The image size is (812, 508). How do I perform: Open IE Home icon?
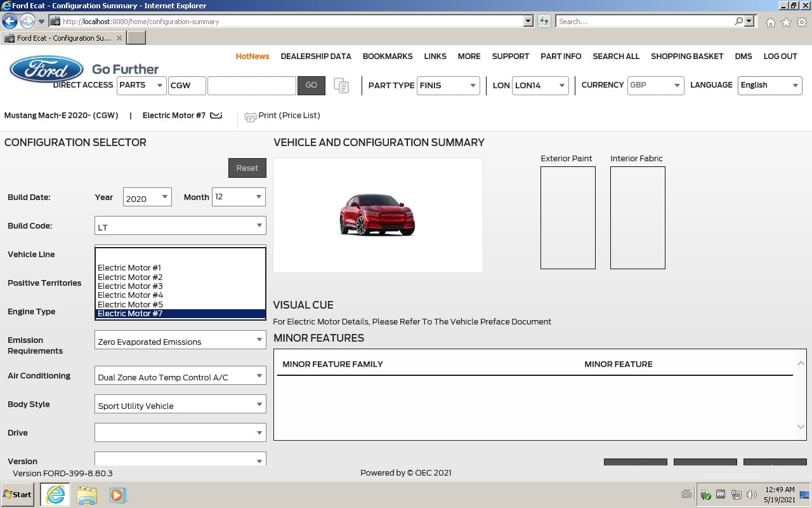click(770, 22)
